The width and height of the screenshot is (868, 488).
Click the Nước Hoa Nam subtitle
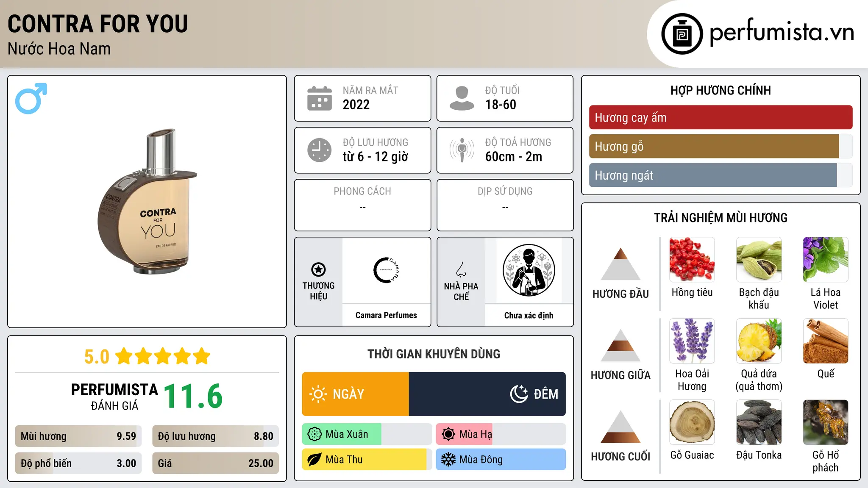coord(59,49)
